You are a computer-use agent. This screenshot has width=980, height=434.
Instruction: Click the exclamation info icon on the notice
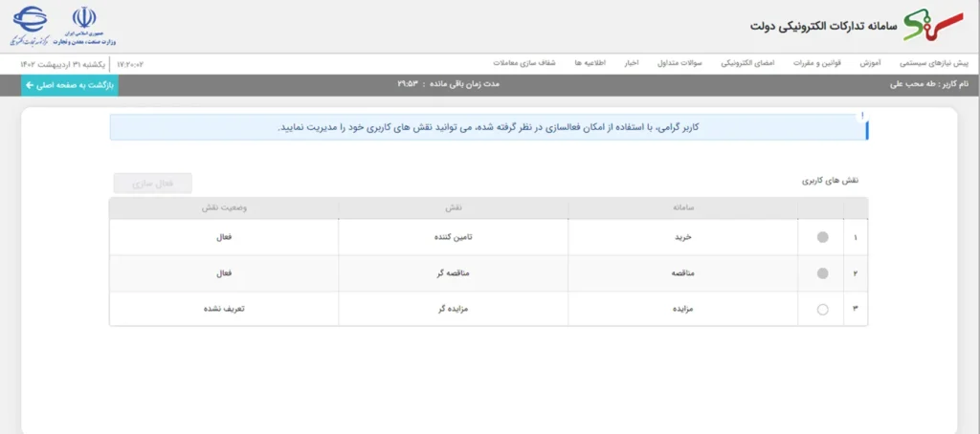coord(862,117)
